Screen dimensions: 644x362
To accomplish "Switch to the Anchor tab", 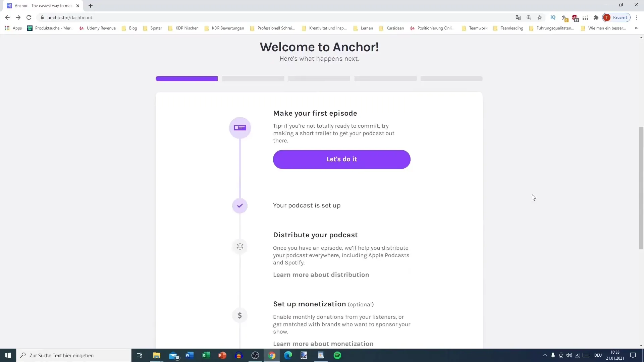I will point(43,6).
